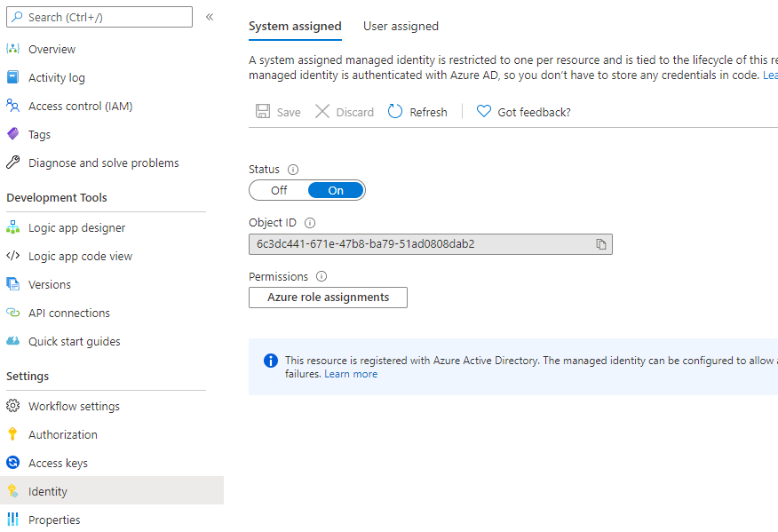778x532 pixels.
Task: Click in the sidebar Search box
Action: pyautogui.click(x=99, y=17)
